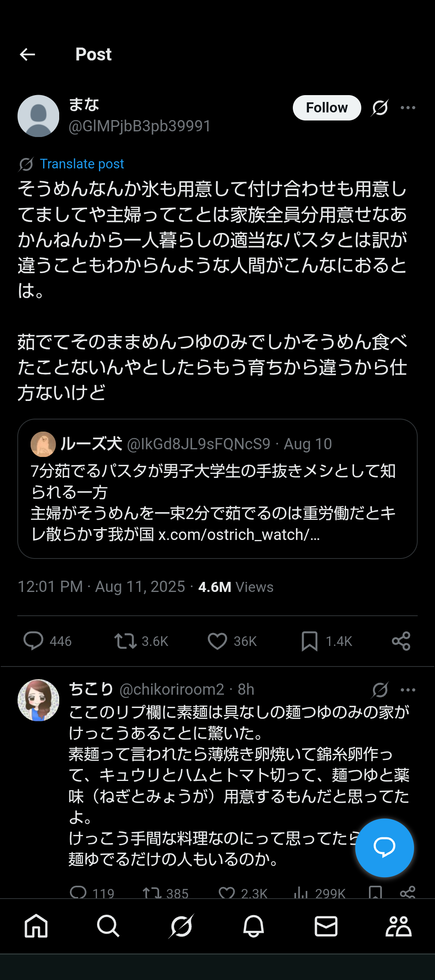Open the Notifications bell
This screenshot has width=435, height=980.
[253, 926]
